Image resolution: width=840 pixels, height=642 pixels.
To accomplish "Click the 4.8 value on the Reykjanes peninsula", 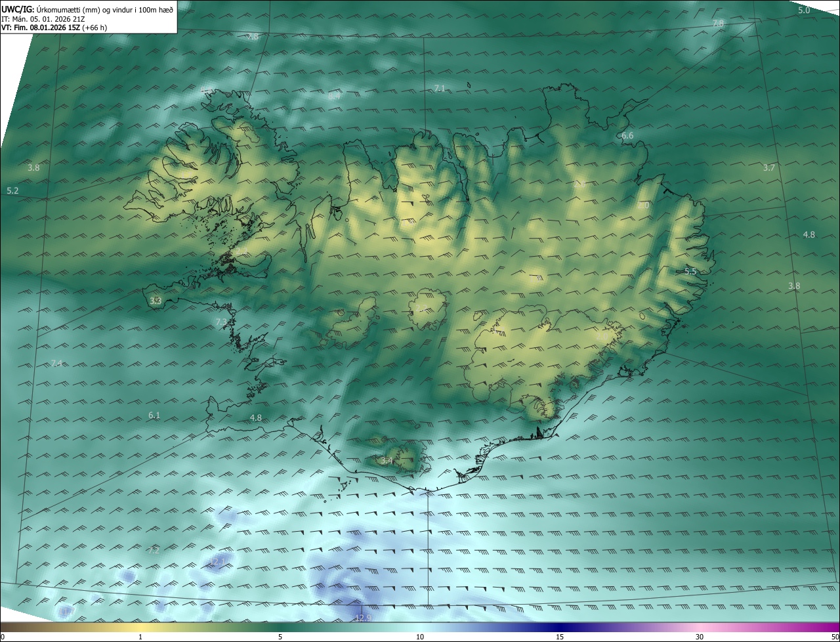I will (256, 418).
